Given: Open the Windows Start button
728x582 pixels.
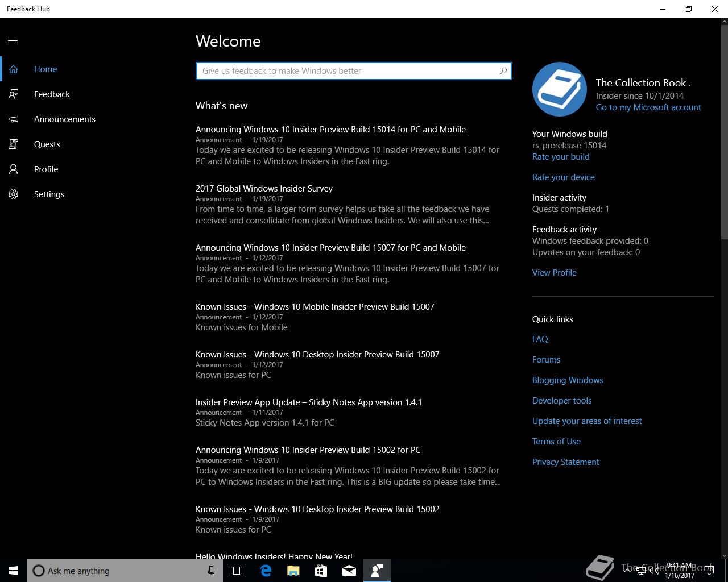Looking at the screenshot, I should (14, 571).
